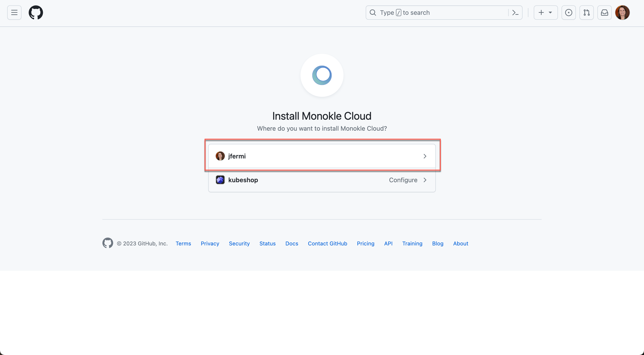Click the chevron on jfermi row
This screenshot has width=644, height=355.
(425, 156)
